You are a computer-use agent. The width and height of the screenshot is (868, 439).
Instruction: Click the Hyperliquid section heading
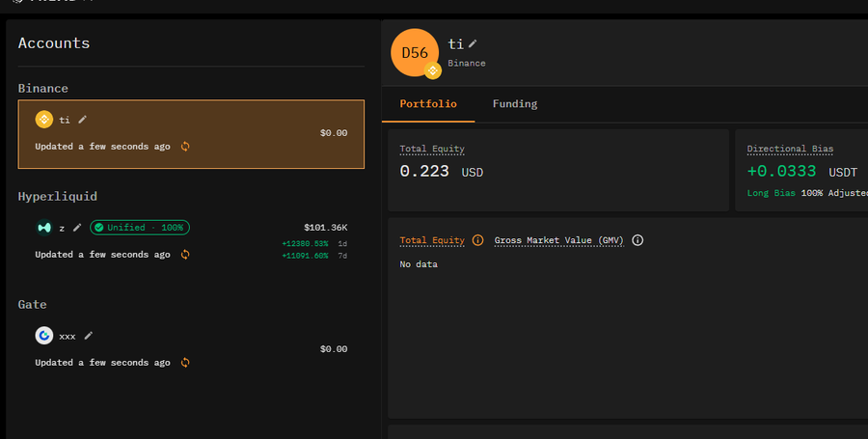pos(57,197)
